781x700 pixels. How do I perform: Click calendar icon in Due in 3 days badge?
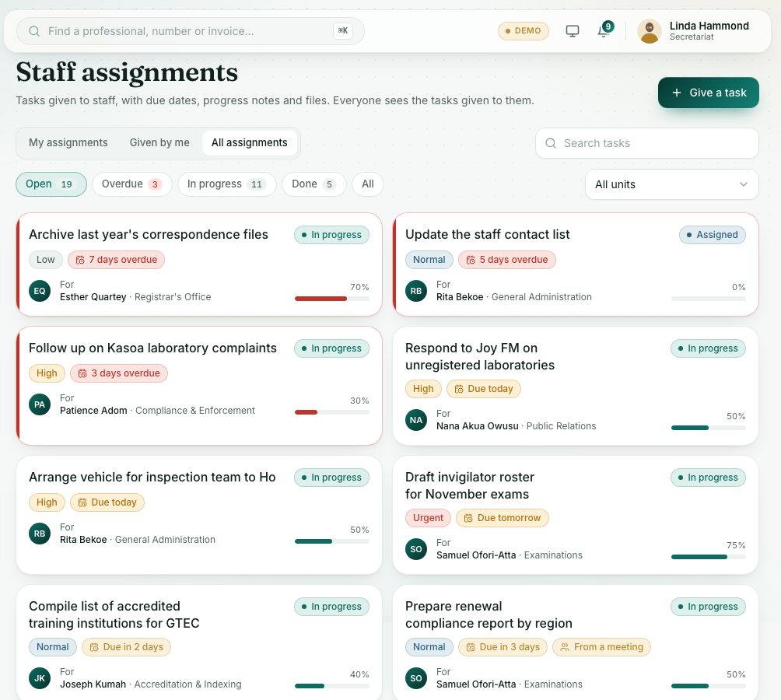pyautogui.click(x=470, y=647)
